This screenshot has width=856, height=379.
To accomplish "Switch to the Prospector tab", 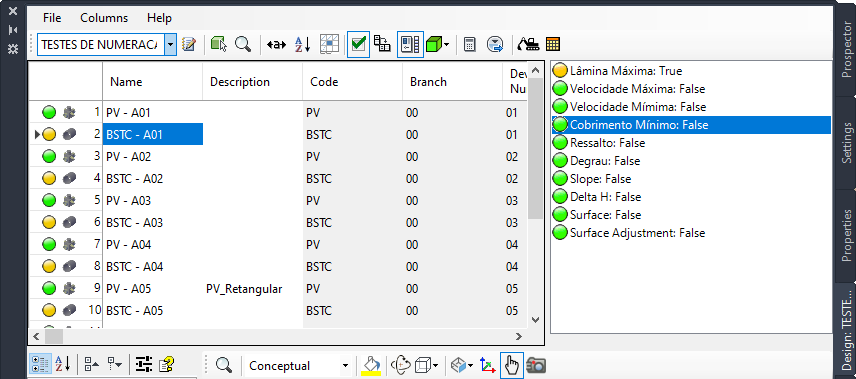I will [846, 51].
